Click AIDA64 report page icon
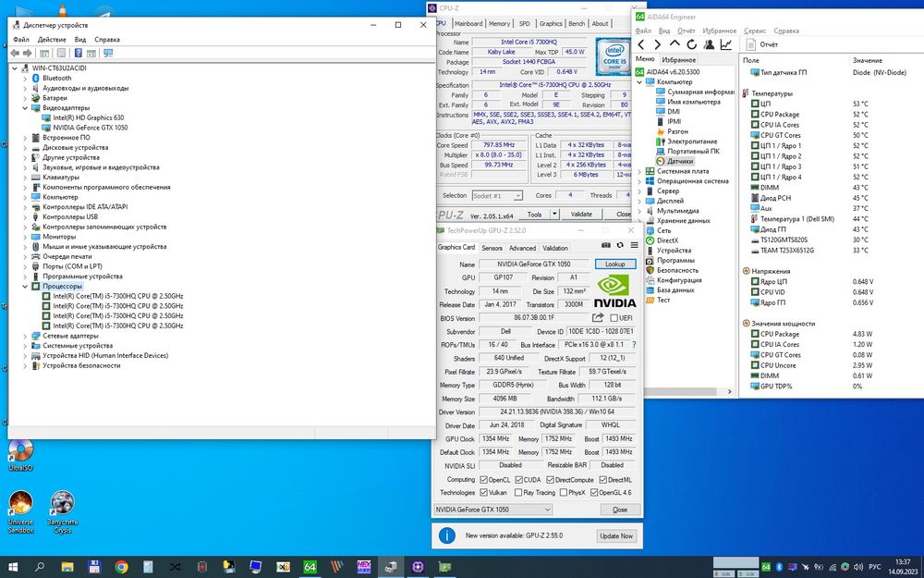 click(750, 44)
